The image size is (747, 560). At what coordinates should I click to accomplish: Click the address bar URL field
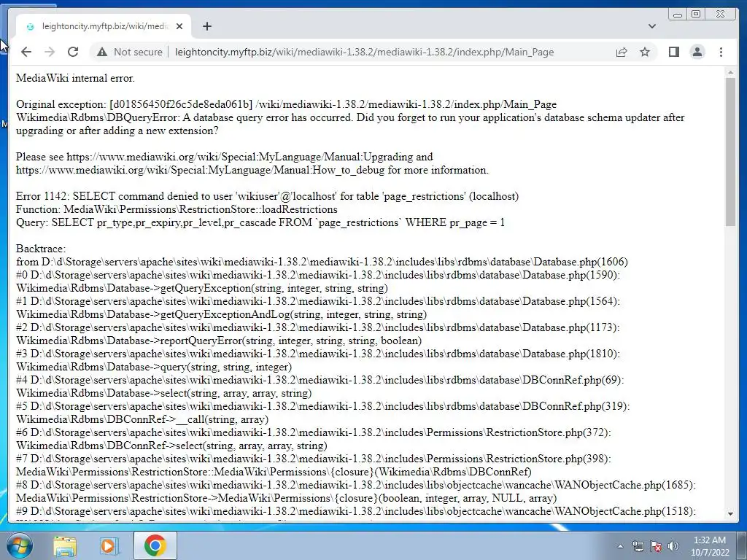364,52
